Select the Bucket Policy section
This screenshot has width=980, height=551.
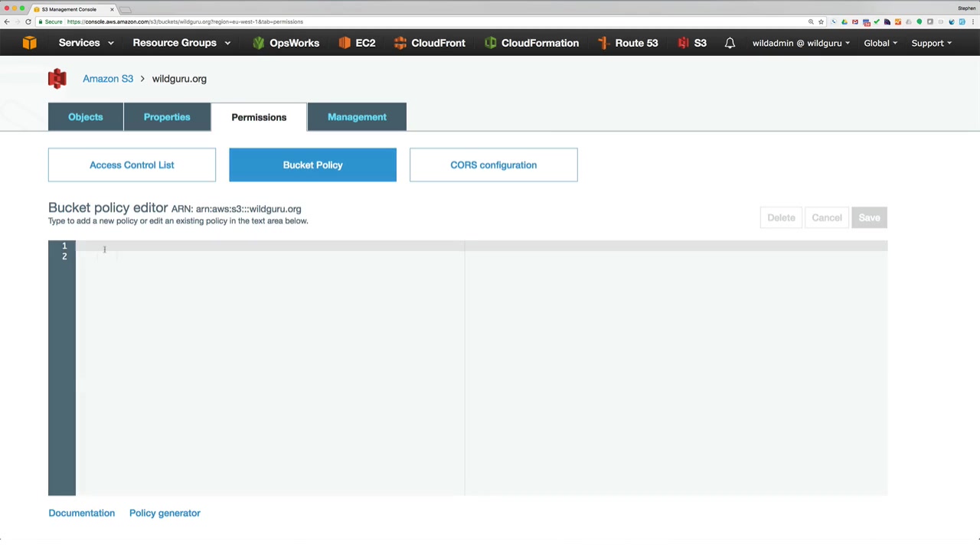(312, 165)
